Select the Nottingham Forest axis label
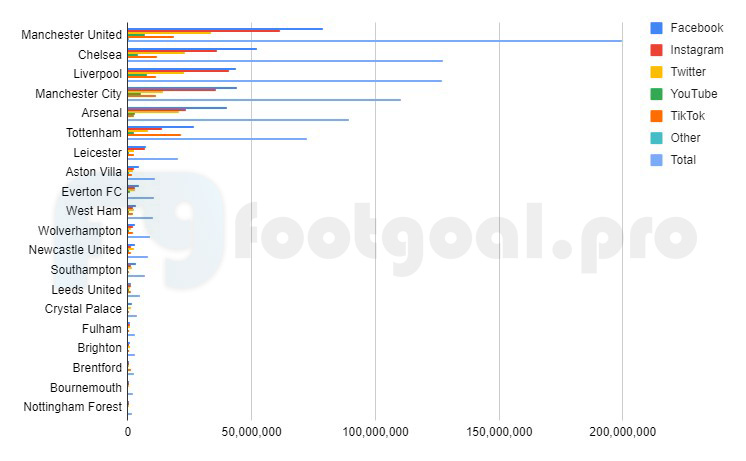746x461 pixels. 73,407
